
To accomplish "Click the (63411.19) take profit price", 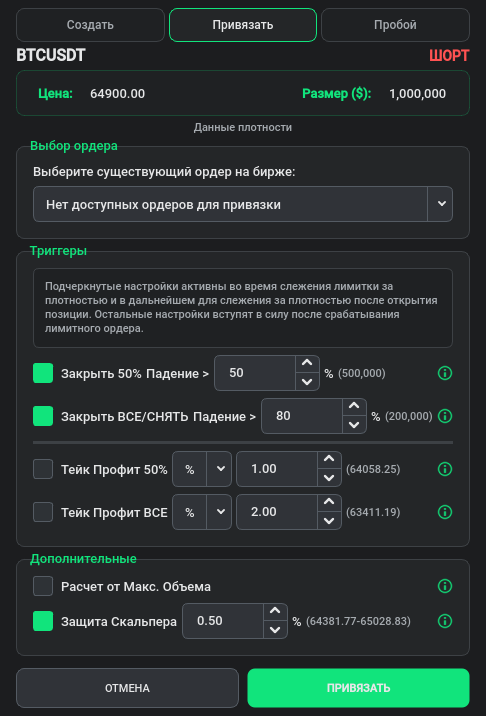I will click(373, 512).
